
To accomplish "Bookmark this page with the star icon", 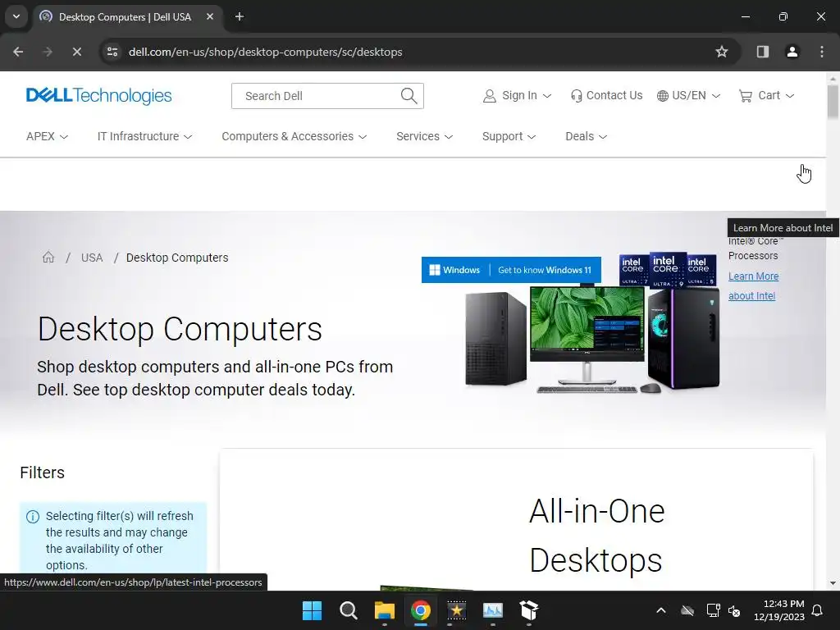I will click(722, 52).
